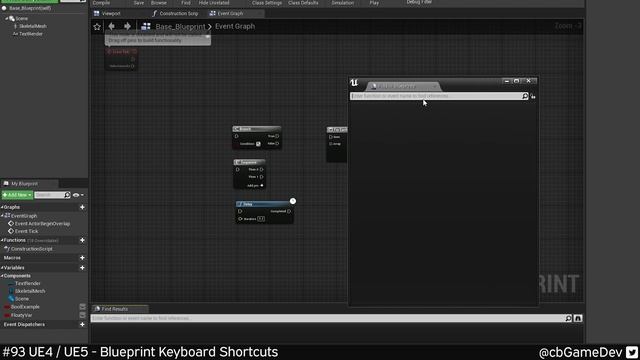This screenshot has height=360, width=640.
Task: Click the Hide Unrelated toolbar button
Action: (214, 3)
